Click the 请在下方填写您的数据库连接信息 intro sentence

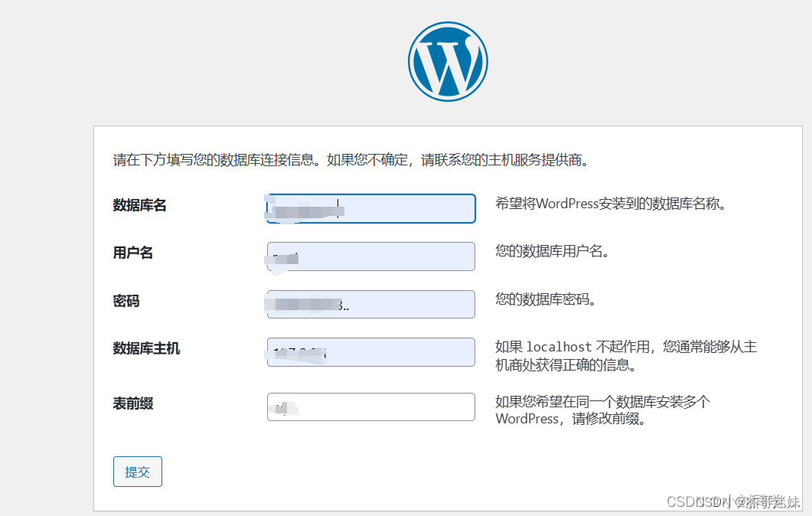(352, 159)
